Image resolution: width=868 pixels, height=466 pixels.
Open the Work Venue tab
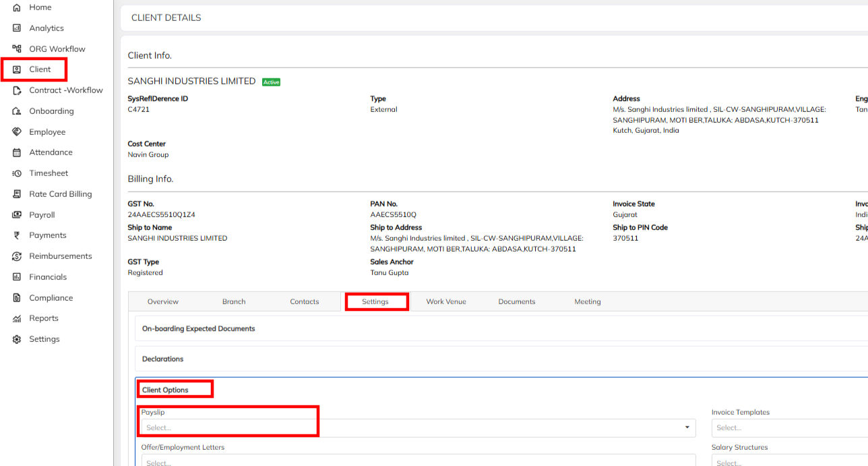(446, 301)
